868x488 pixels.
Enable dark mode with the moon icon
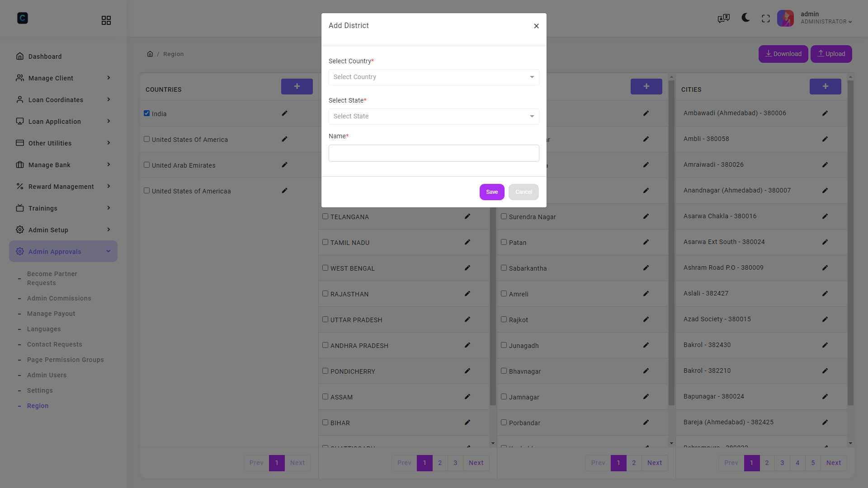[745, 18]
